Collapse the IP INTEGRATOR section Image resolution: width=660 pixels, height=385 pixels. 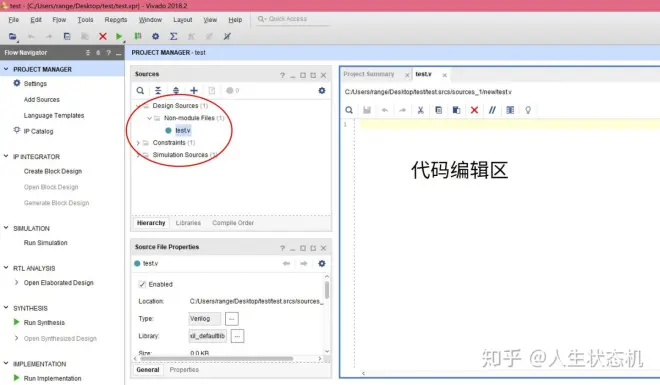pyautogui.click(x=6, y=156)
